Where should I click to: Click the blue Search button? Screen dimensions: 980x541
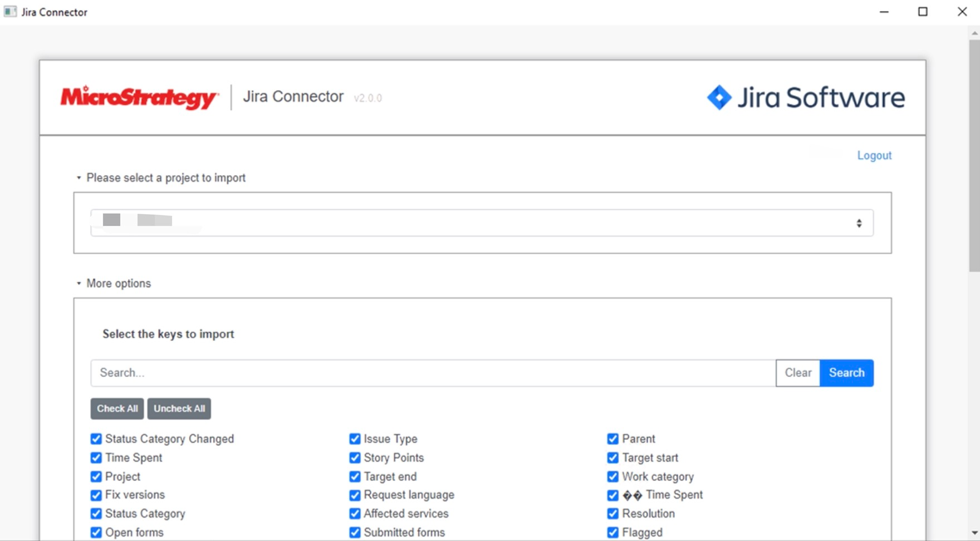tap(846, 373)
